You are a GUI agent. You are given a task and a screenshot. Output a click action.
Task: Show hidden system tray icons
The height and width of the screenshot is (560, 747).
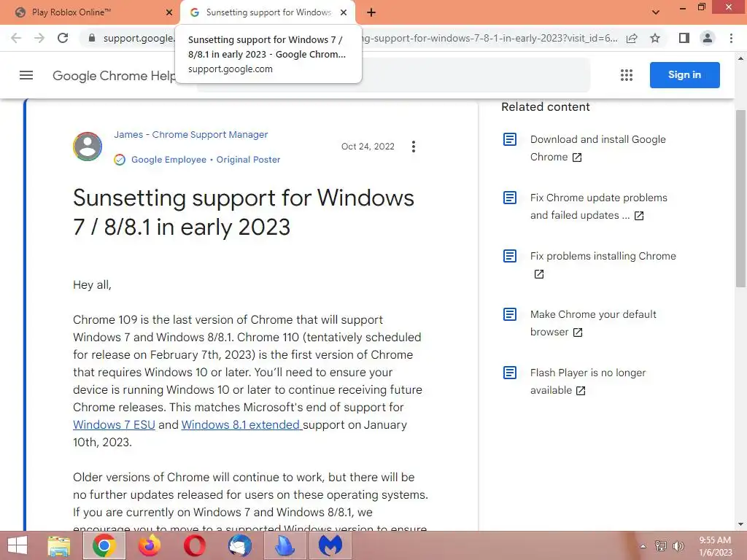pos(643,546)
